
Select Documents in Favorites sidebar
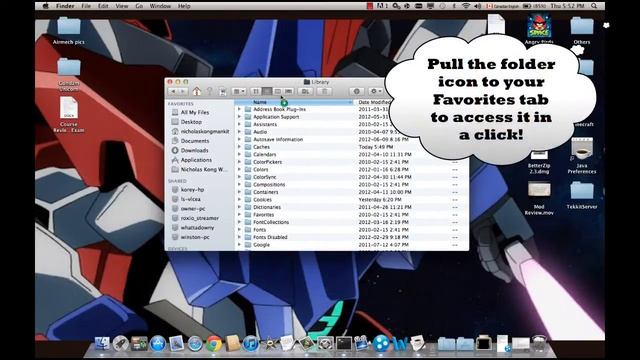195,141
